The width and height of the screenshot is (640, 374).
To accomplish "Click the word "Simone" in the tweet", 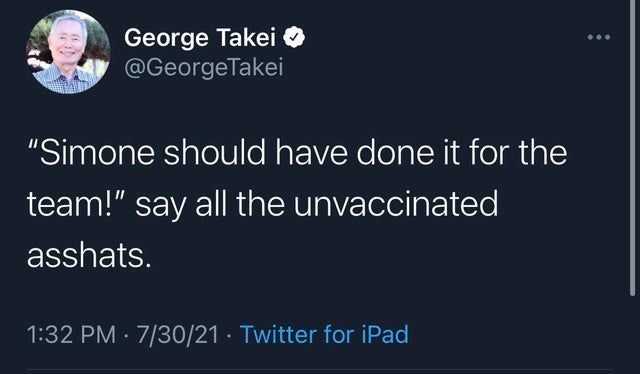I will [x=97, y=153].
